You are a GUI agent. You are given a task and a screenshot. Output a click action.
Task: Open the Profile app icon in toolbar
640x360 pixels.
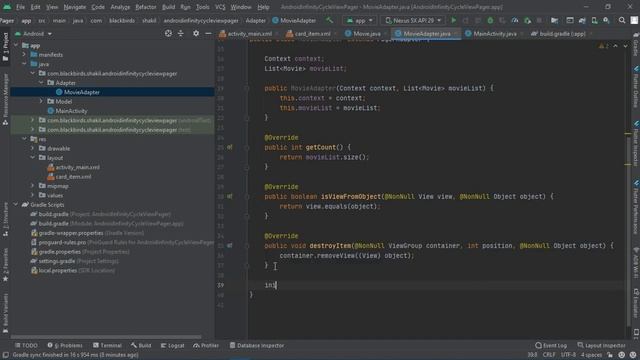coord(515,20)
